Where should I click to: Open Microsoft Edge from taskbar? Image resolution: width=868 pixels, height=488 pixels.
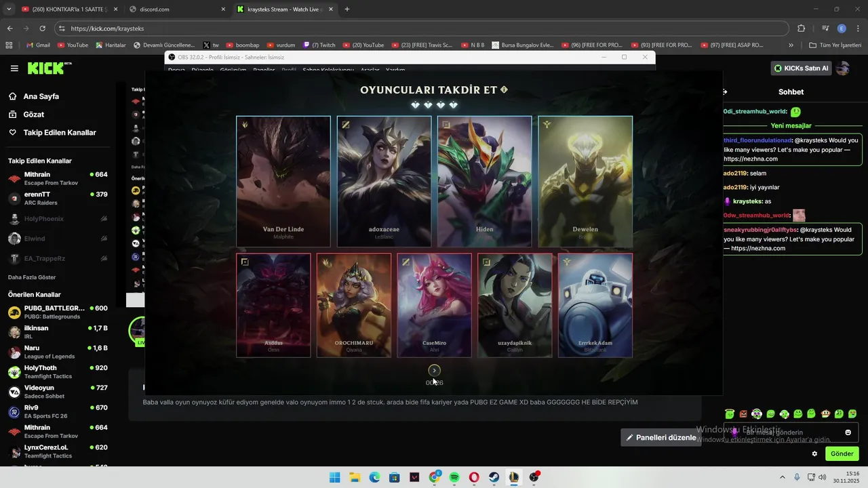click(x=374, y=477)
